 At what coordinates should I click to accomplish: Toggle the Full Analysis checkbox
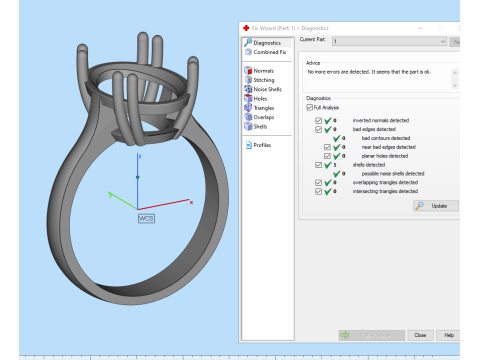click(310, 107)
